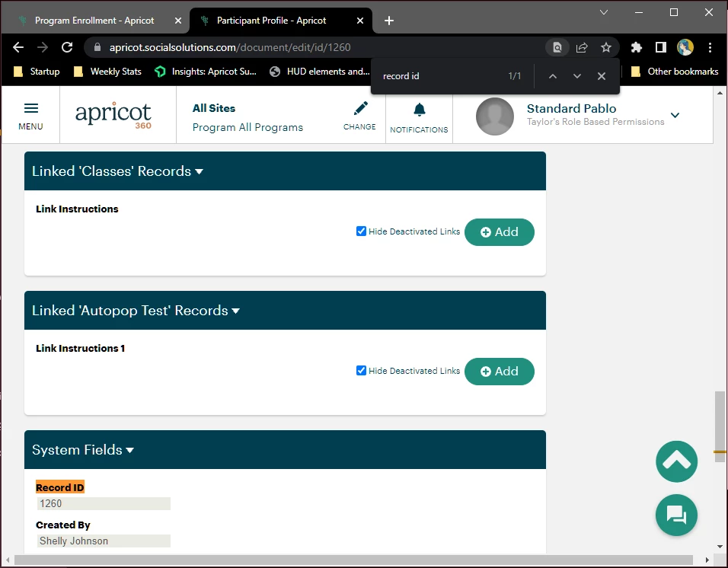Open the Weekly Stats bookmark folder

point(107,72)
